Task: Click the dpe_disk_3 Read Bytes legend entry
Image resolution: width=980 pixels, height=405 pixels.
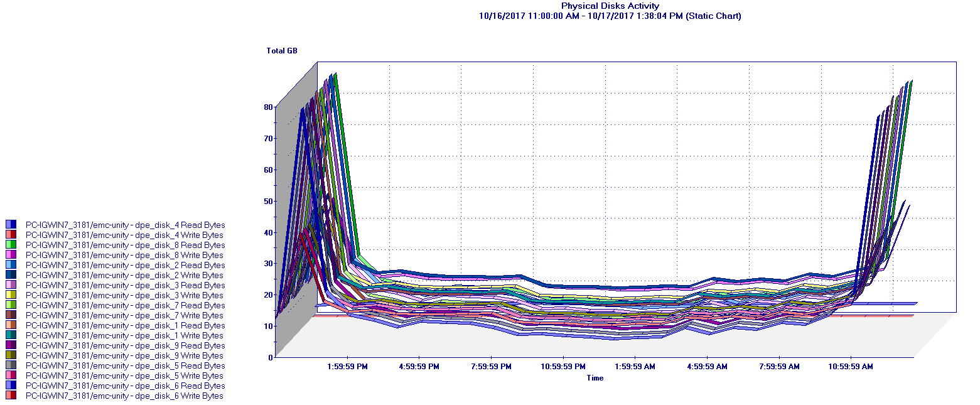Action: (x=125, y=285)
